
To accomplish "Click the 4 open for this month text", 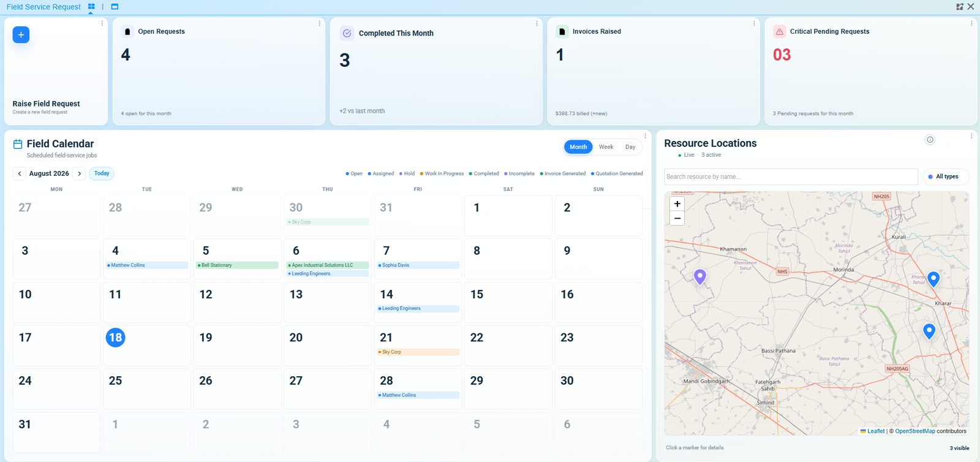I will [x=146, y=114].
